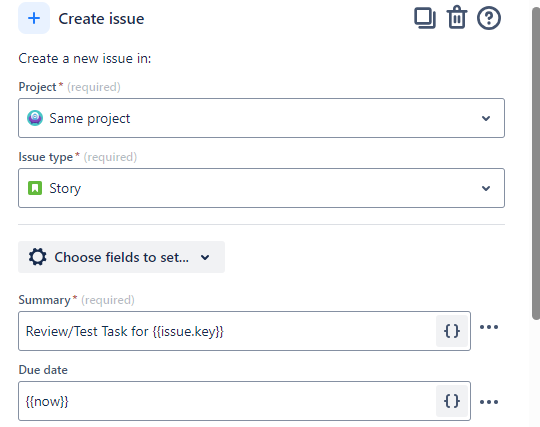Screen dimensions: 540x427
Task: Open the Choose fields to set dropdown
Action: click(x=122, y=257)
